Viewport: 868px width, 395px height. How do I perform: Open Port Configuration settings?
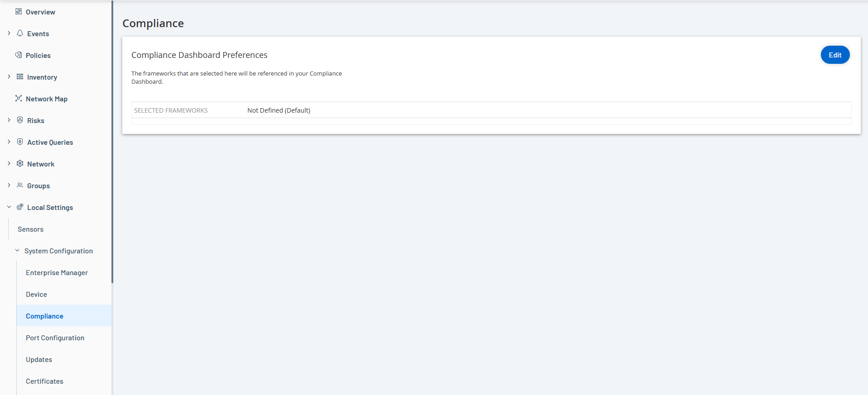[x=55, y=338]
